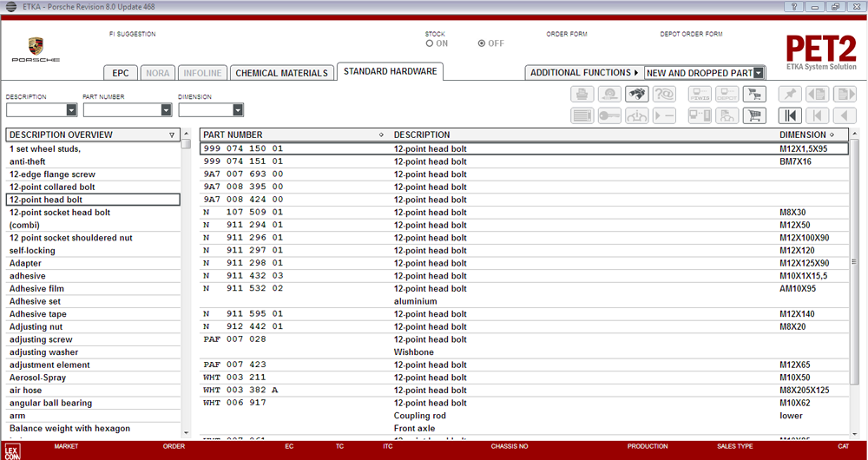
Task: Click parts table scroll down arrow
Action: [x=854, y=433]
